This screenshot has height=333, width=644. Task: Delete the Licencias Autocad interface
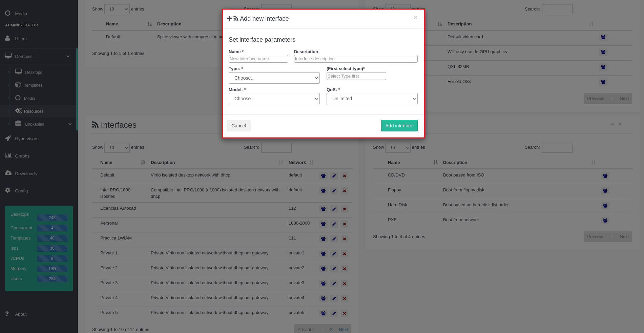345,209
